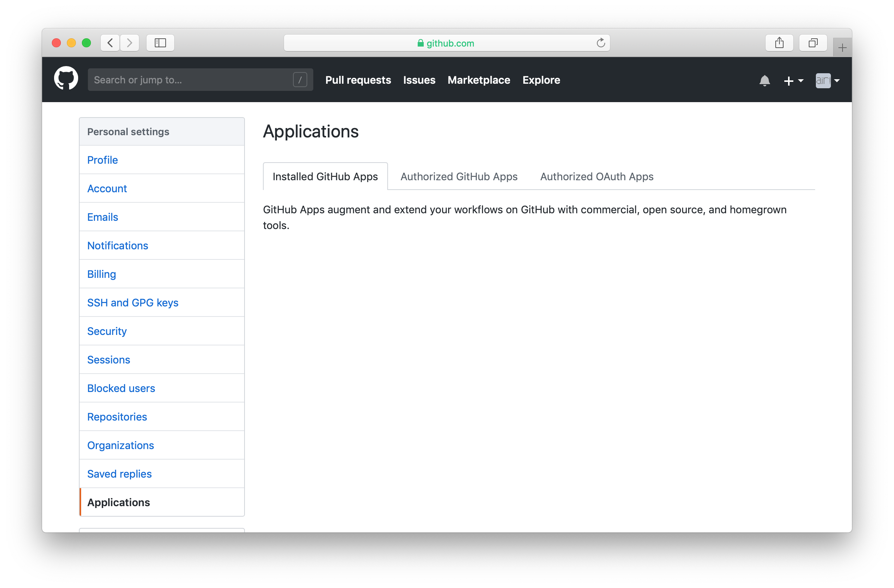Open the Safari share sheet icon
Screen dimensions: 894x588
click(x=779, y=43)
